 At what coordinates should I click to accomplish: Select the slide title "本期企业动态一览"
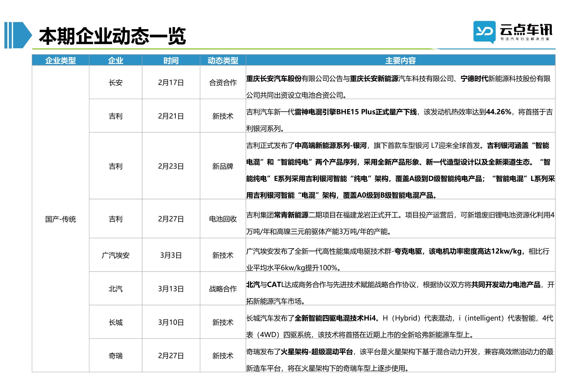point(112,36)
